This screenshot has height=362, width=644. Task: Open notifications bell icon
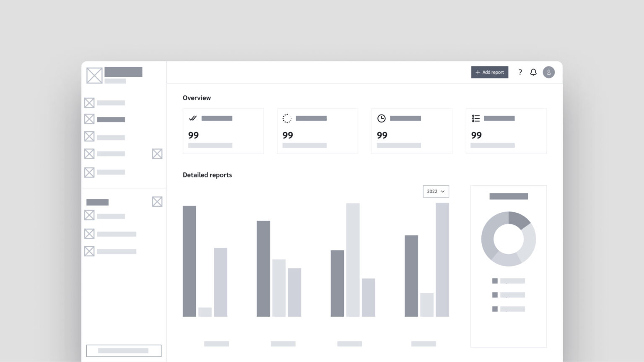coord(533,72)
